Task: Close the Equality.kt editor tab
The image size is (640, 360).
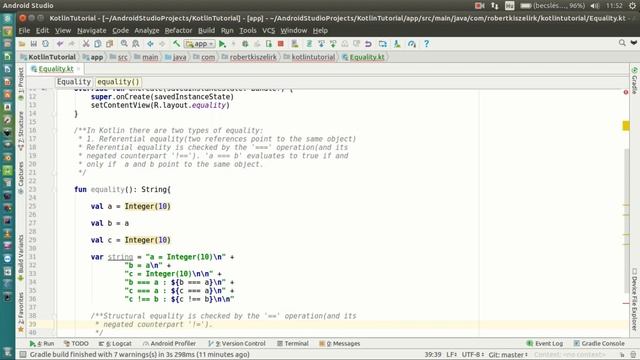Action: (x=78, y=69)
